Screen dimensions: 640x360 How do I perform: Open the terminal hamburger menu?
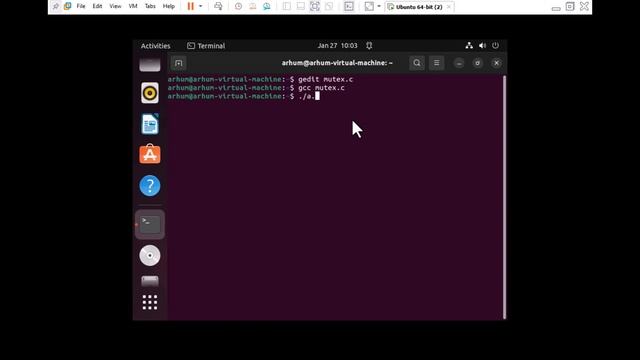coord(437,63)
